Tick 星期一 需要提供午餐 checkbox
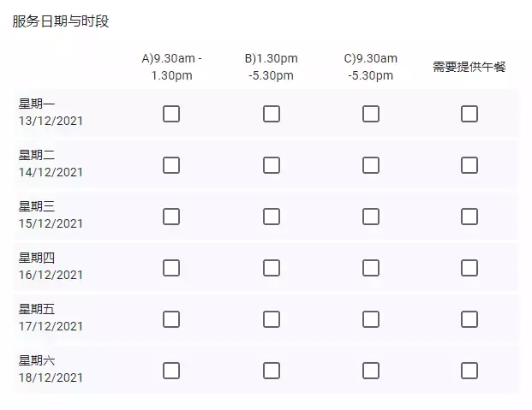The height and width of the screenshot is (410, 532). 469,114
